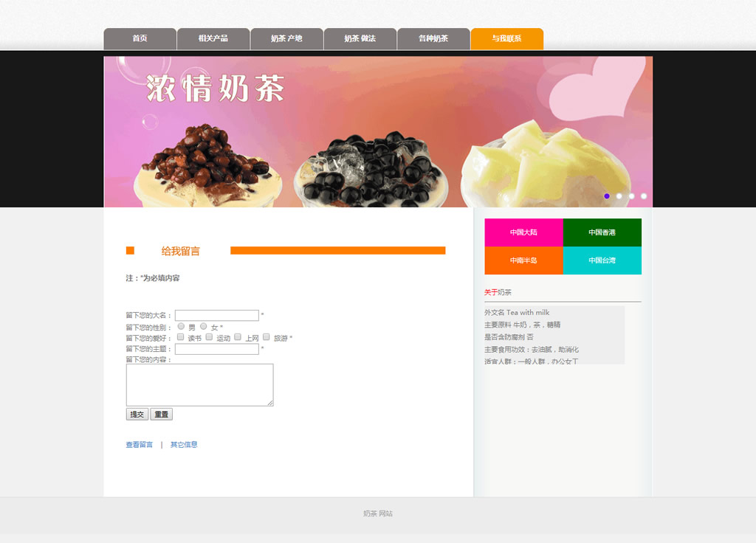Viewport: 756px width, 543px height.
Task: Open the 各种奶茶 navigation tab
Action: tap(433, 39)
